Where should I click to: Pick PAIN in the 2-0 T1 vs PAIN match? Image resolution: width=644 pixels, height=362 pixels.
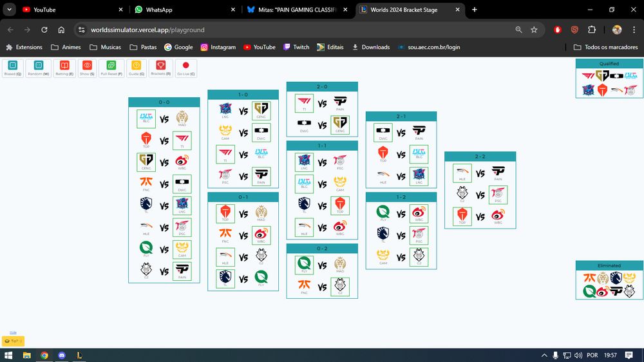pos(340,104)
